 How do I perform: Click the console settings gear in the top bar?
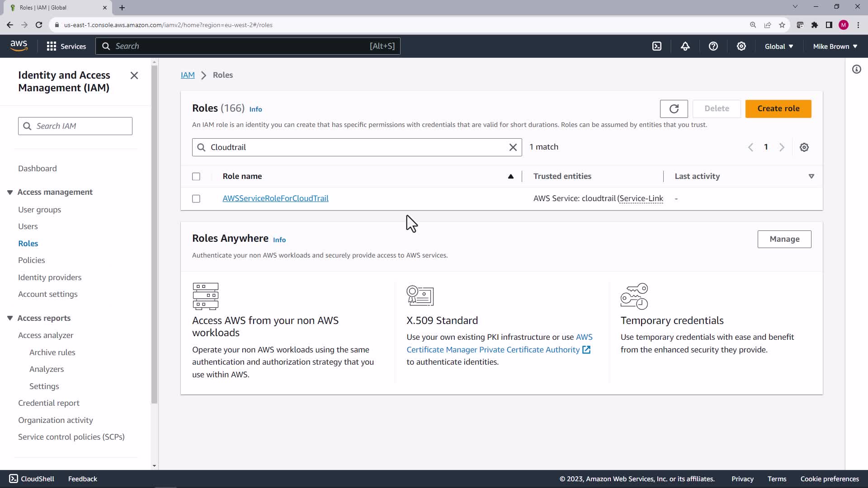click(x=741, y=46)
